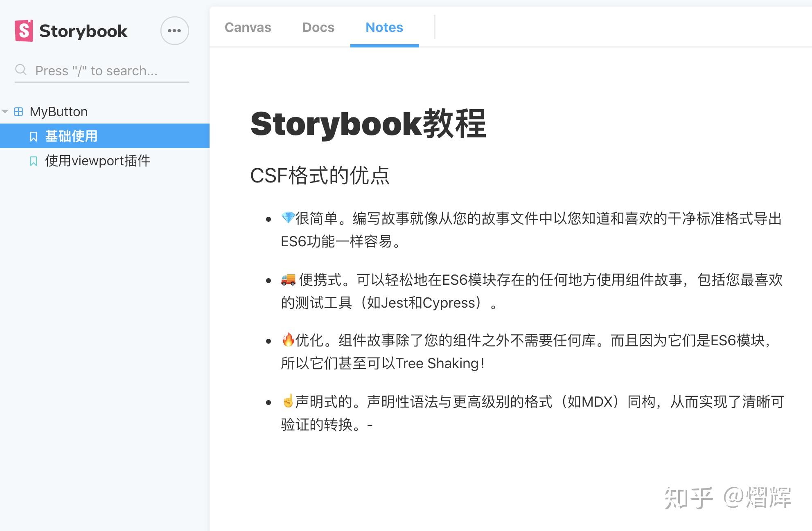Click bookmark icon beside 使用viewport插件 story

click(34, 161)
